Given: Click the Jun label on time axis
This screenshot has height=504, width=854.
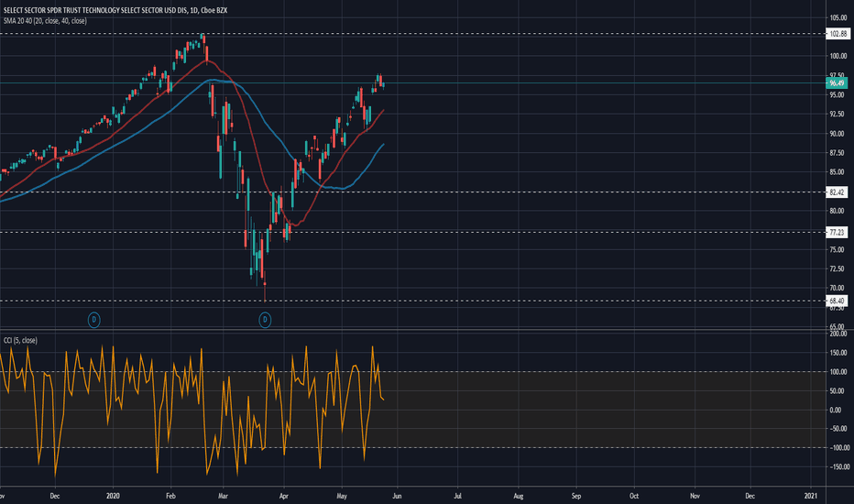Looking at the screenshot, I should tap(397, 496).
